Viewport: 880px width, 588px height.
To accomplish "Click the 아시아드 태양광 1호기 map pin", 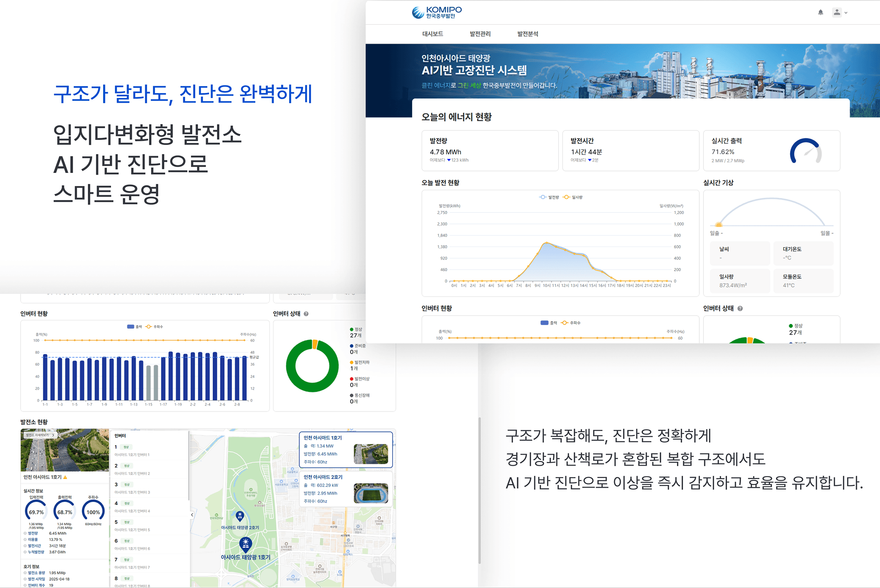I will point(246,544).
